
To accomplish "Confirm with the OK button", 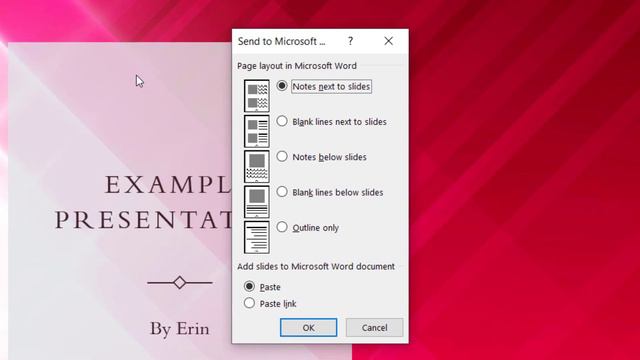I will 309,327.
